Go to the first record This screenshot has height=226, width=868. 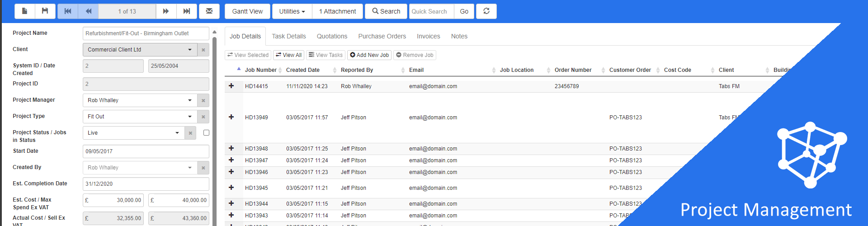[68, 11]
